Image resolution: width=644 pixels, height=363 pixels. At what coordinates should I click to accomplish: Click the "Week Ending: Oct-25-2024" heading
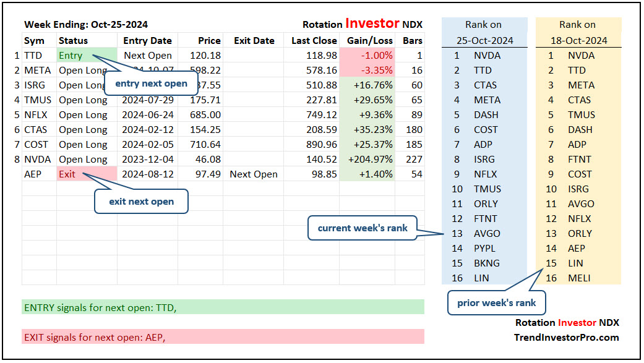click(86, 25)
